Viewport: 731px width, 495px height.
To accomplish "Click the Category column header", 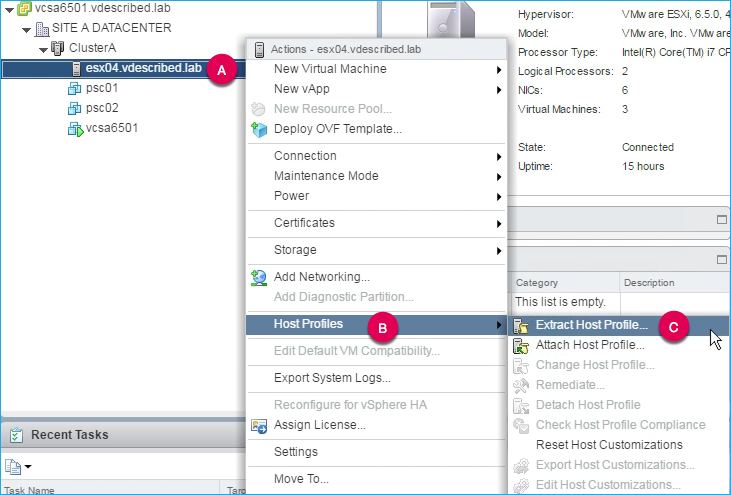I will pos(565,283).
